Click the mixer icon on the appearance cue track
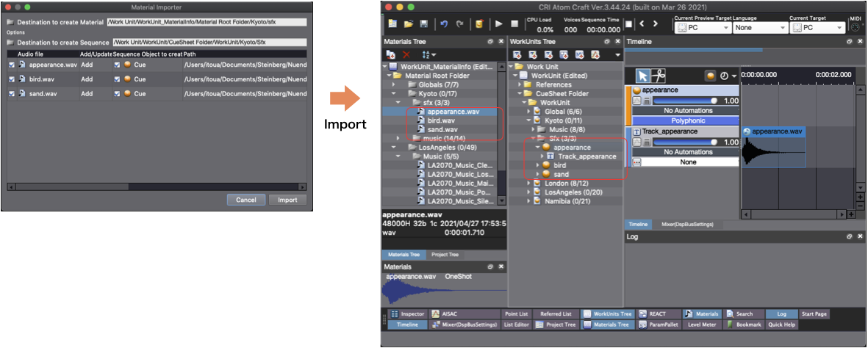 [647, 101]
